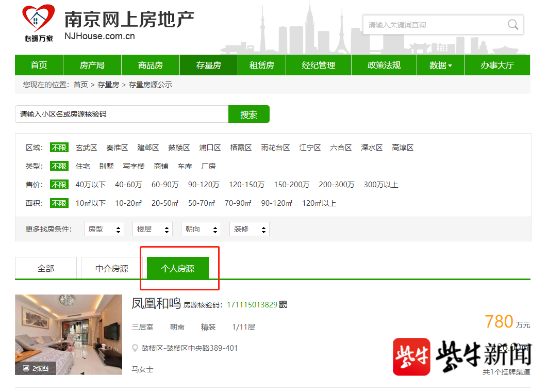Focus the 小区名或房源核验码 search field
The height and width of the screenshot is (392, 548).
click(x=121, y=114)
